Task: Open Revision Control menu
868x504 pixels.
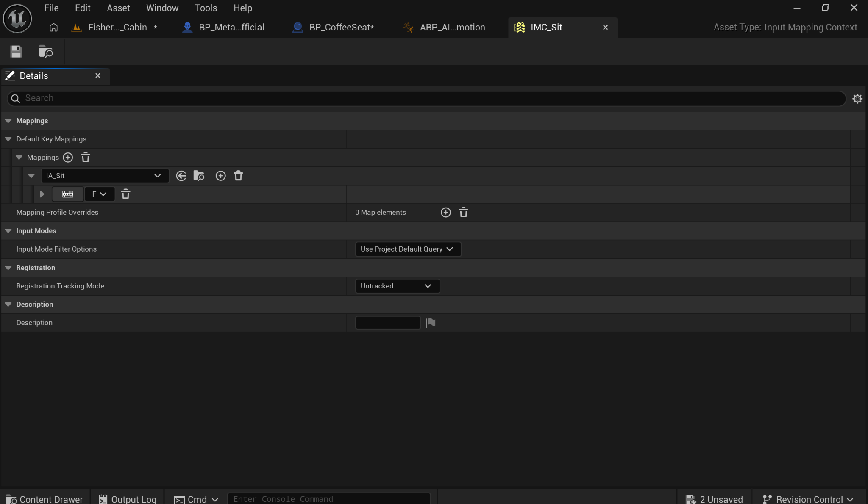Action: click(808, 499)
